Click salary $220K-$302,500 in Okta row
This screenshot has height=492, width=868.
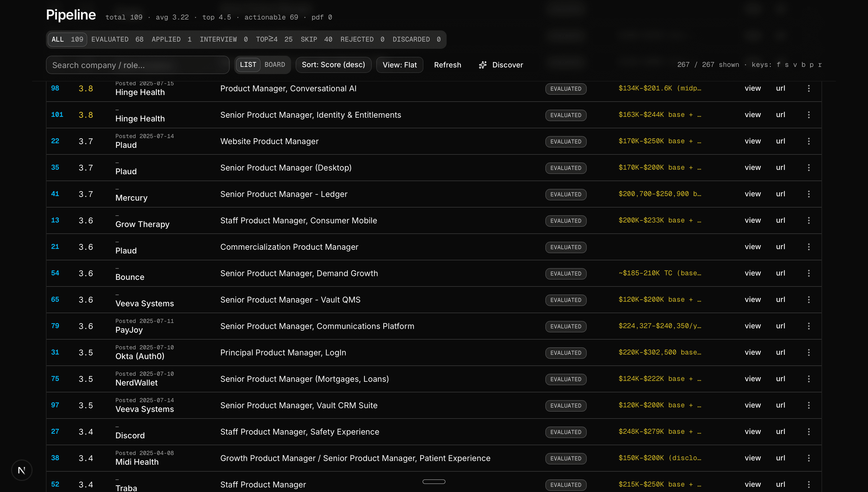[660, 352]
